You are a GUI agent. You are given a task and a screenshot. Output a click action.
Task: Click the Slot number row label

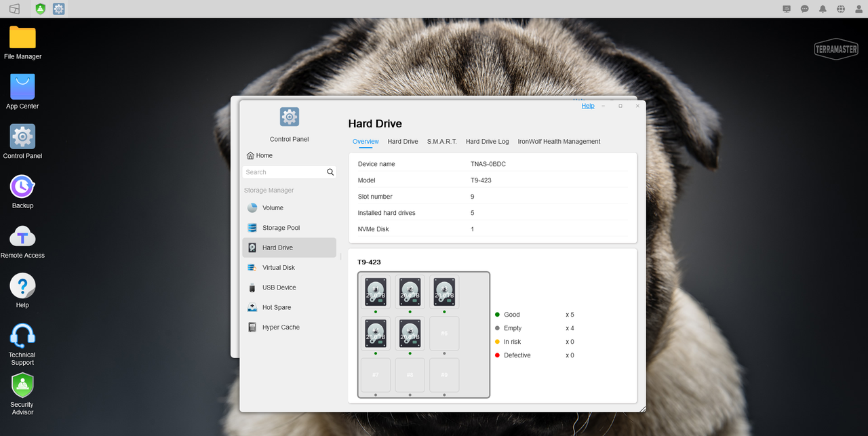(x=375, y=197)
